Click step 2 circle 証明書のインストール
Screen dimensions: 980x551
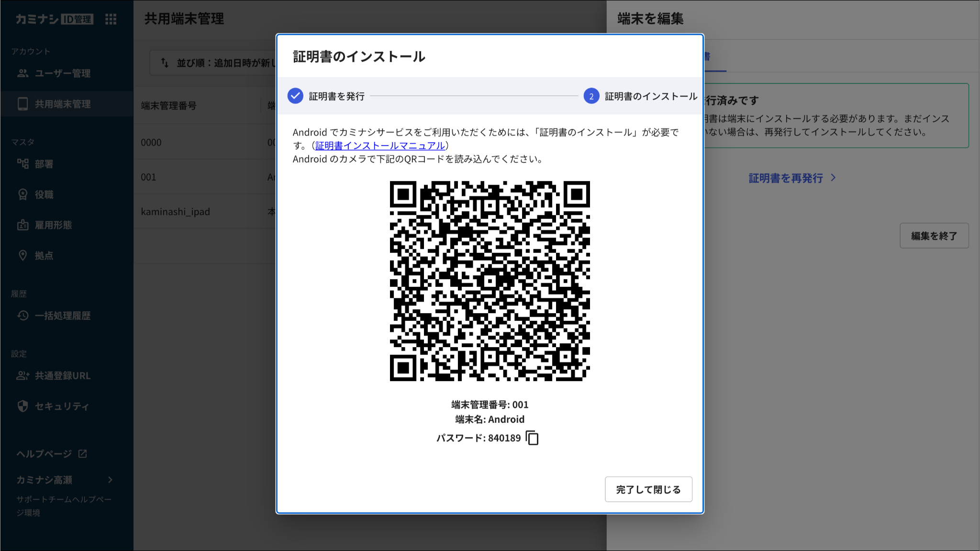[591, 96]
